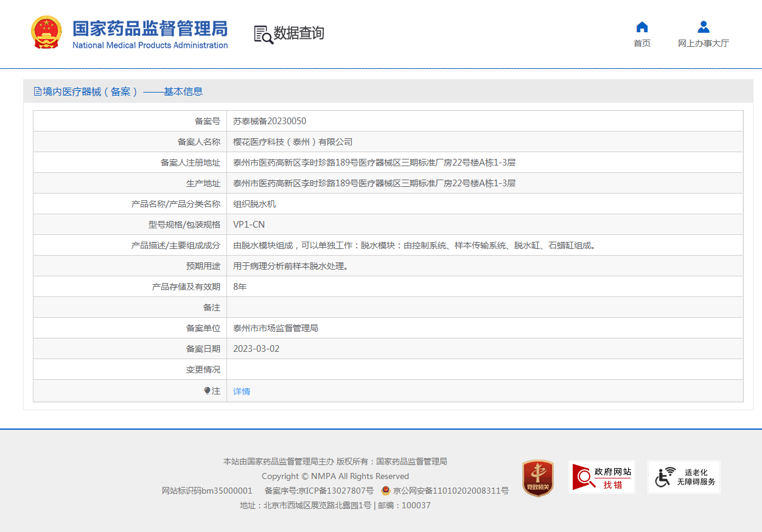Click the 首页 text link
This screenshot has width=762, height=532.
pyautogui.click(x=642, y=43)
